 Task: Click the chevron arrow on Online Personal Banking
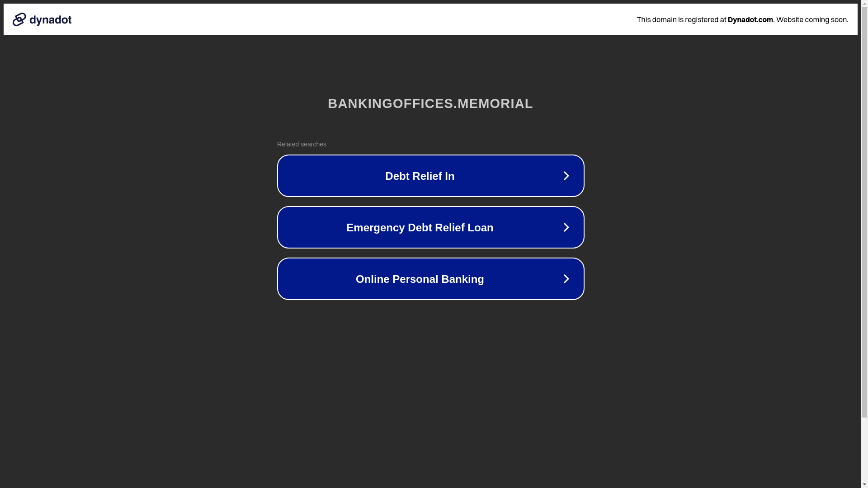(x=566, y=279)
